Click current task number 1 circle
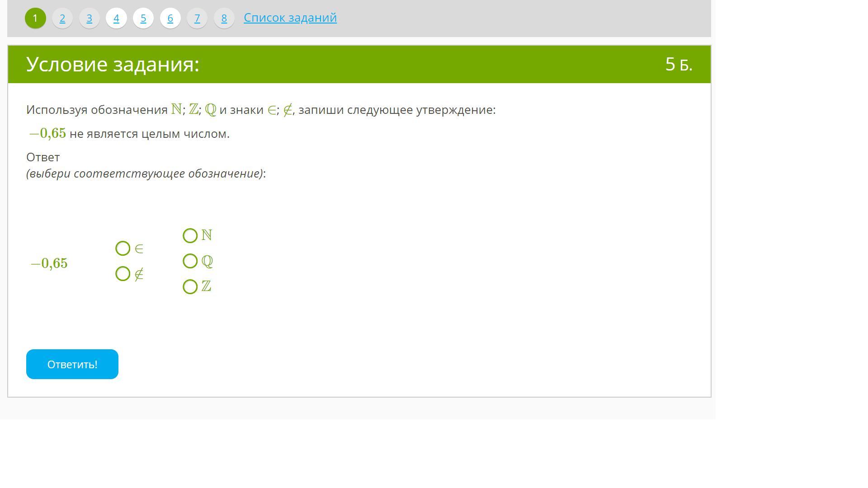This screenshot has width=868, height=488. (x=35, y=19)
